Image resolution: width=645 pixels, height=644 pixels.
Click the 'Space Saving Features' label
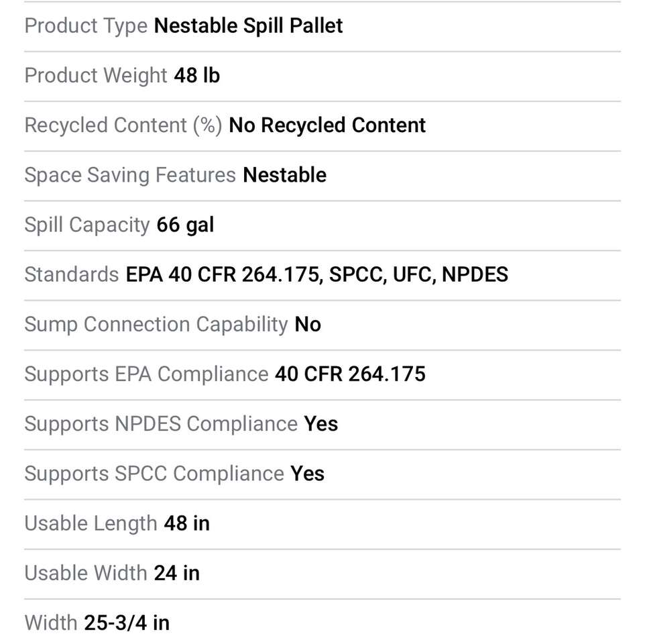(x=129, y=175)
